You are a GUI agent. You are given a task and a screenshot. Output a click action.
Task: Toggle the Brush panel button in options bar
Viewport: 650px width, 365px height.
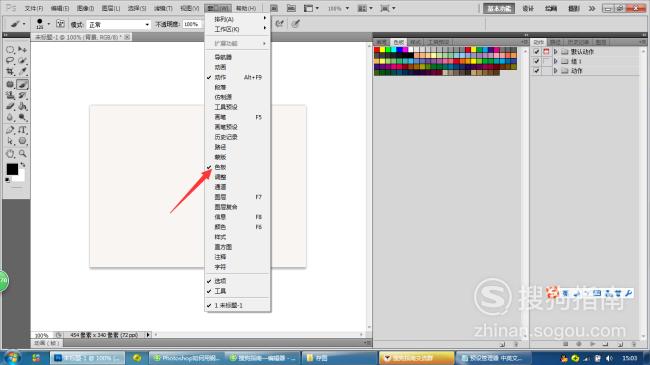point(60,24)
